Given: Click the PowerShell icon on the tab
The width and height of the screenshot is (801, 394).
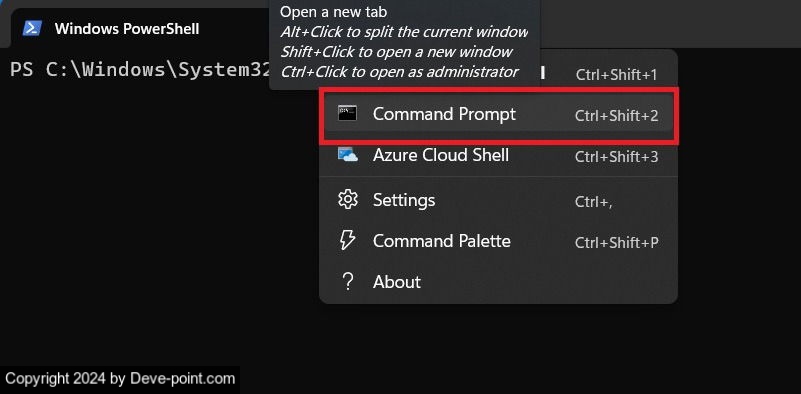Looking at the screenshot, I should click(32, 29).
